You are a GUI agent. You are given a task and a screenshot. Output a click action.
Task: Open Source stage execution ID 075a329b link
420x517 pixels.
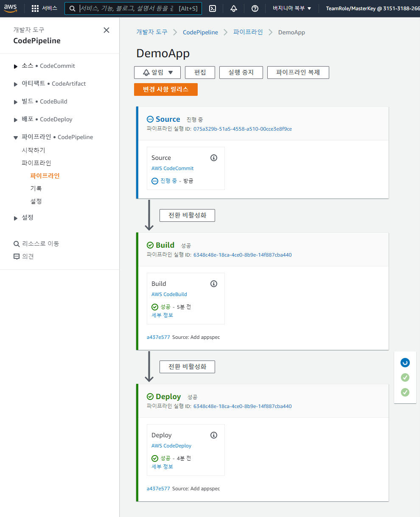click(243, 129)
